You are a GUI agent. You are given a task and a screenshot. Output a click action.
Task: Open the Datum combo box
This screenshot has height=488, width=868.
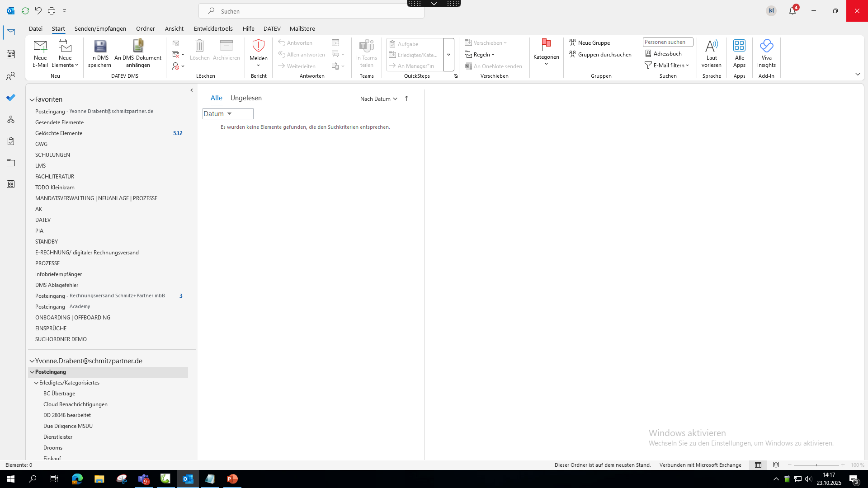click(228, 114)
